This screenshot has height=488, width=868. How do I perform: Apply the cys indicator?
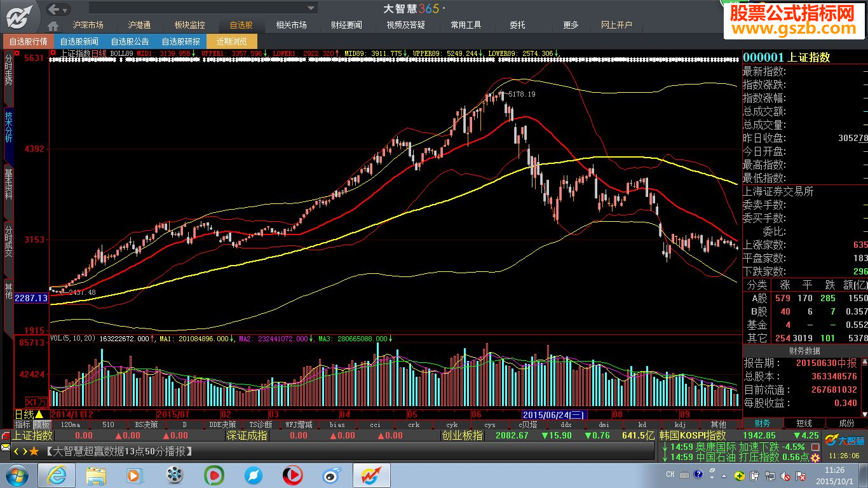[490, 424]
